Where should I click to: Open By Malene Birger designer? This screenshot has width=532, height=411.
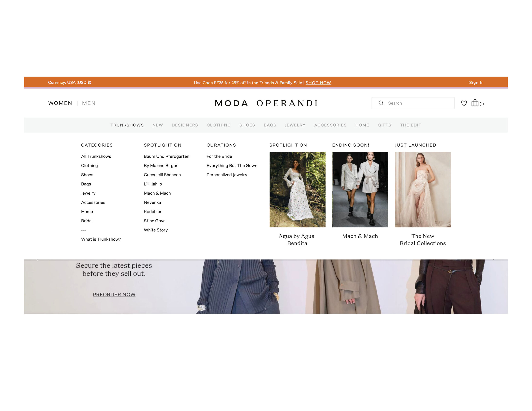[160, 166]
